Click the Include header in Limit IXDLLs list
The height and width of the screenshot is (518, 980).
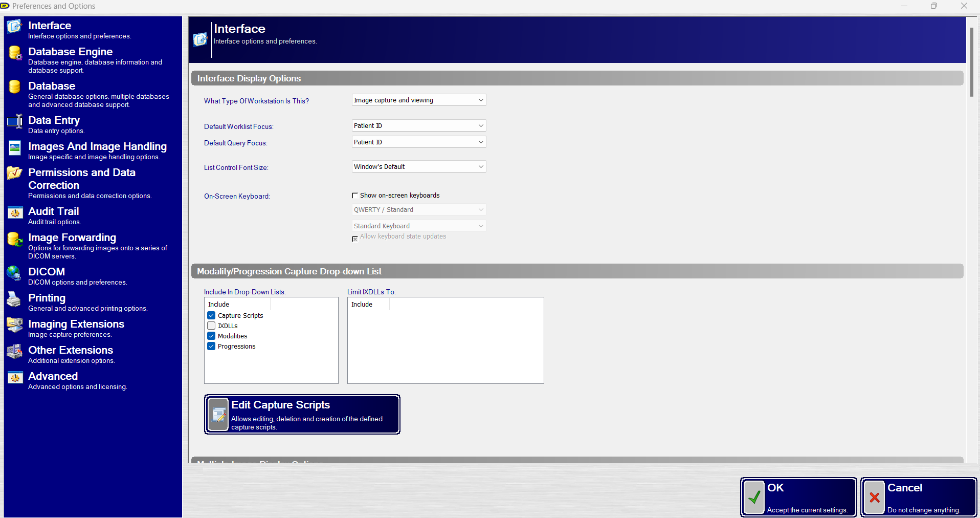[369, 305]
